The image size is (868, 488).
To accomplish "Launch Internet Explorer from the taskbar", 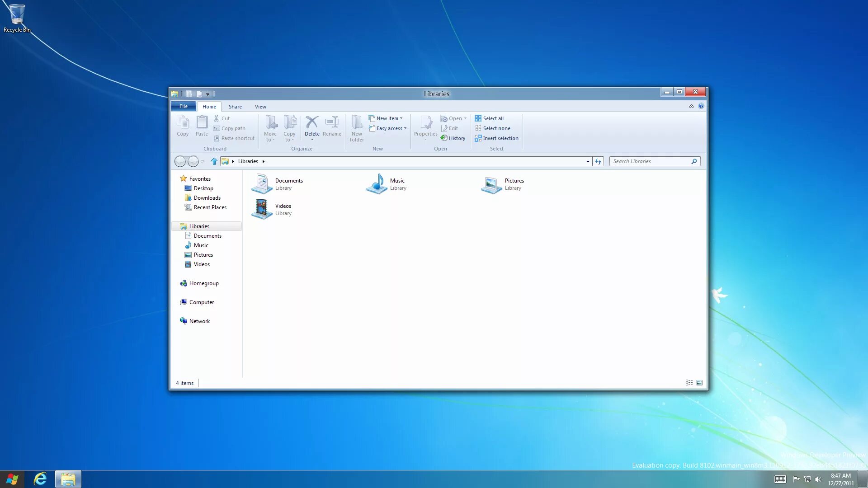I will point(40,479).
